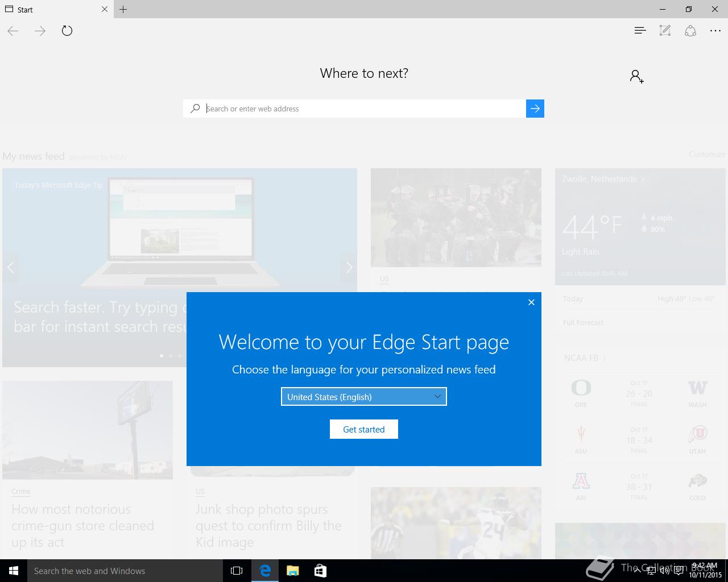Open the crime-gun store article headline

point(83,526)
